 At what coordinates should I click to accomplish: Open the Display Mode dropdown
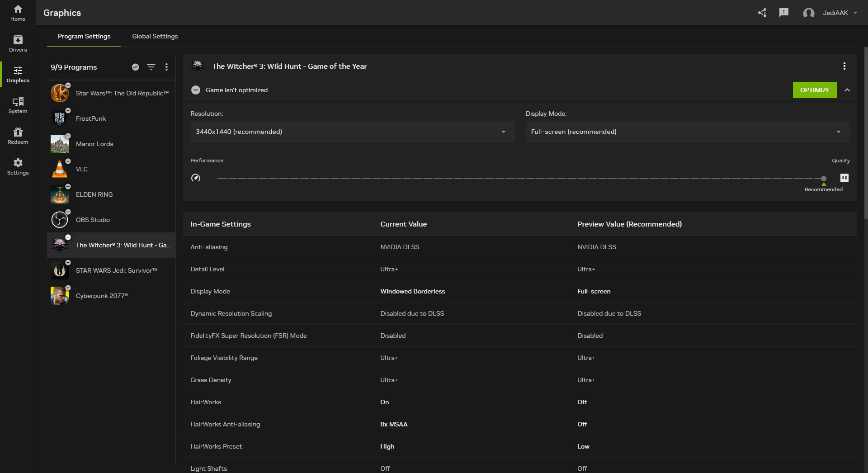(687, 132)
